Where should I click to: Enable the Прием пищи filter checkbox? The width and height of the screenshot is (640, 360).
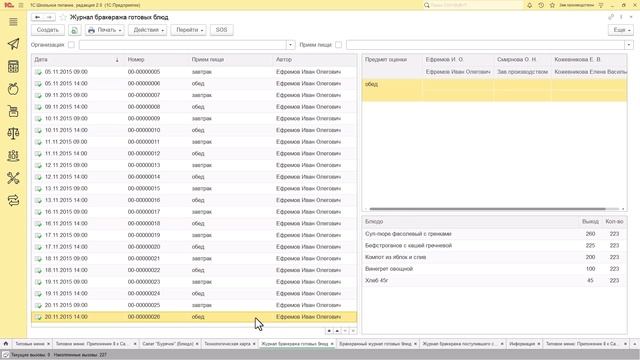pyautogui.click(x=338, y=45)
